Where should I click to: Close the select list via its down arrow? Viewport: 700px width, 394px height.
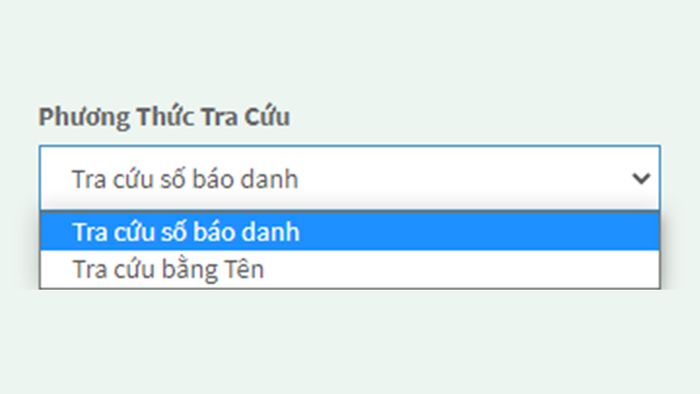[x=641, y=178]
